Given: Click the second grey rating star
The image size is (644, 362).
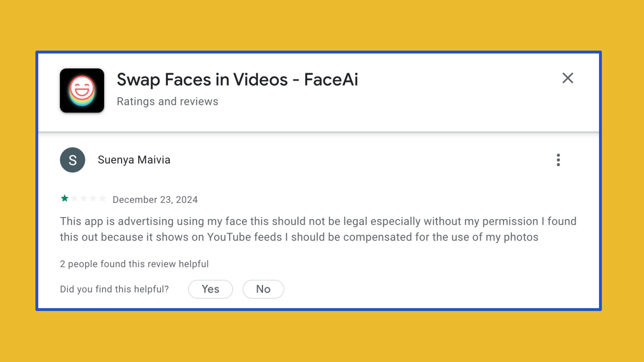Looking at the screenshot, I should click(74, 199).
